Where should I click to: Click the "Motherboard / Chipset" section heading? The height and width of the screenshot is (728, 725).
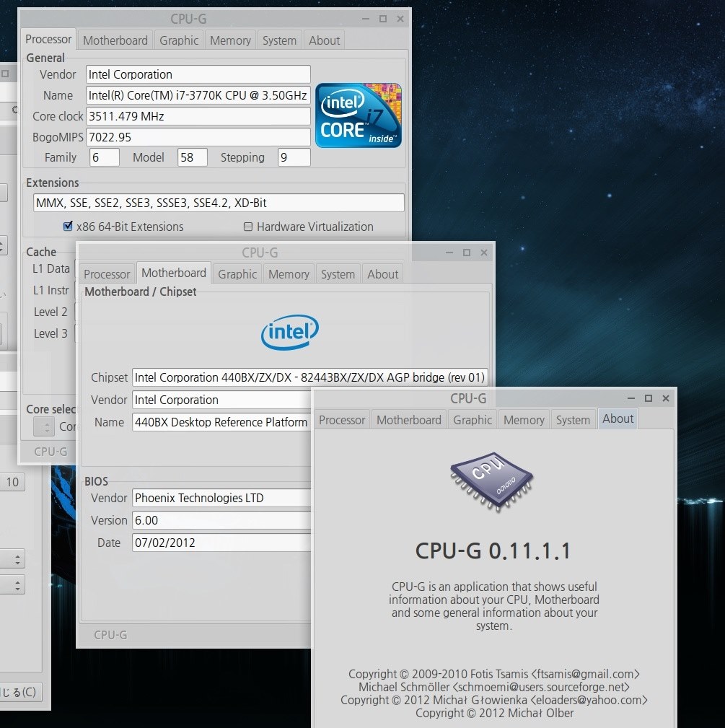coord(140,291)
